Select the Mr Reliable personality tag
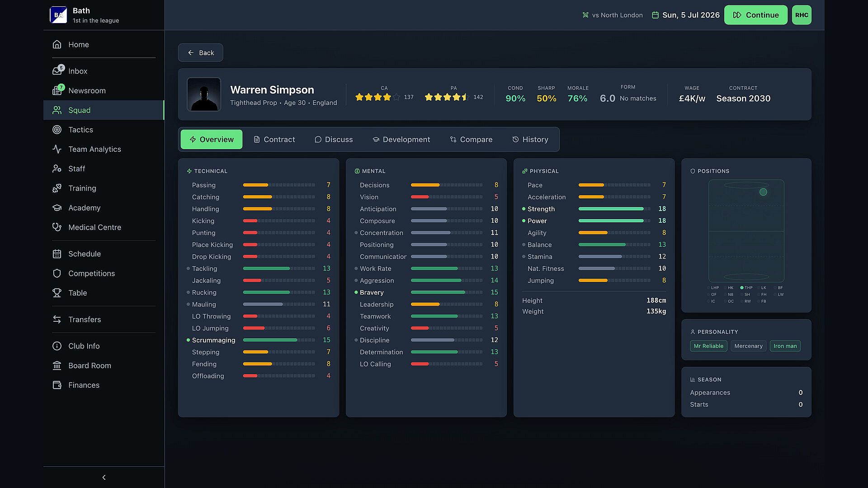The height and width of the screenshot is (488, 868). 708,346
